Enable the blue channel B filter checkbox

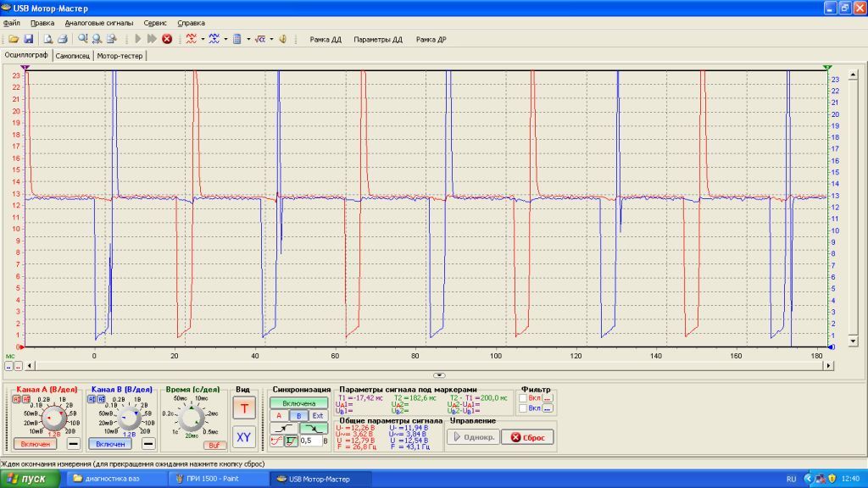[522, 408]
